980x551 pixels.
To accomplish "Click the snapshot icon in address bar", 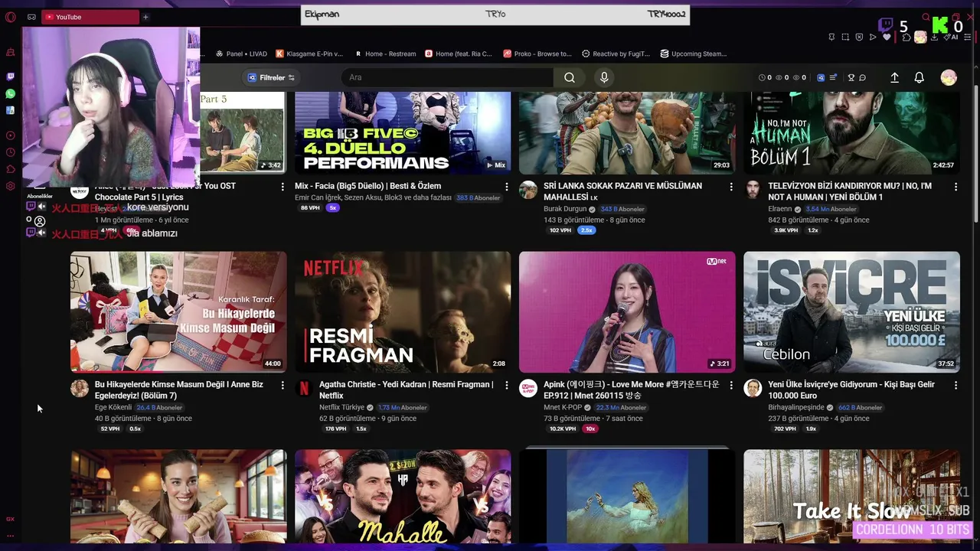I will click(x=845, y=37).
